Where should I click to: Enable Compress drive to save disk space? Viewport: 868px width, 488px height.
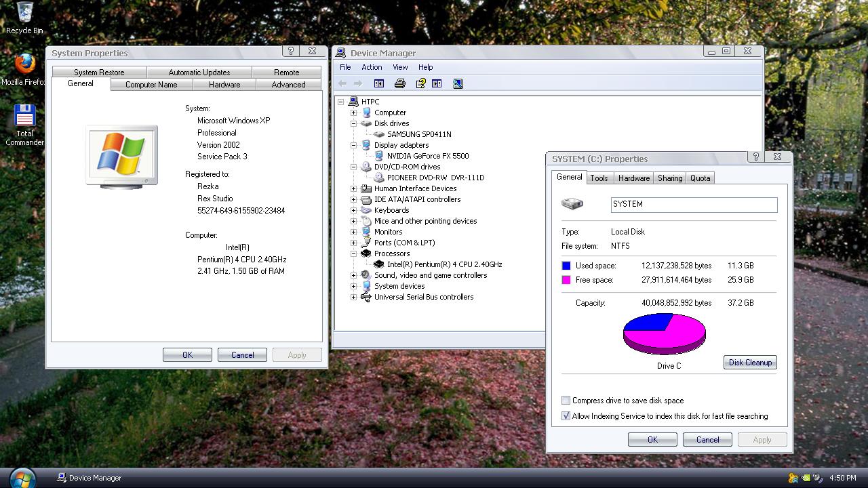click(x=566, y=401)
